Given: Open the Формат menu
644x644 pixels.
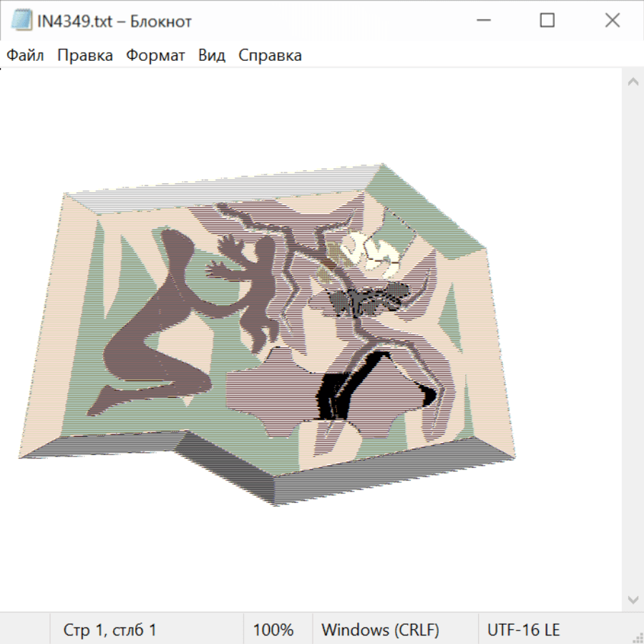Looking at the screenshot, I should [155, 55].
